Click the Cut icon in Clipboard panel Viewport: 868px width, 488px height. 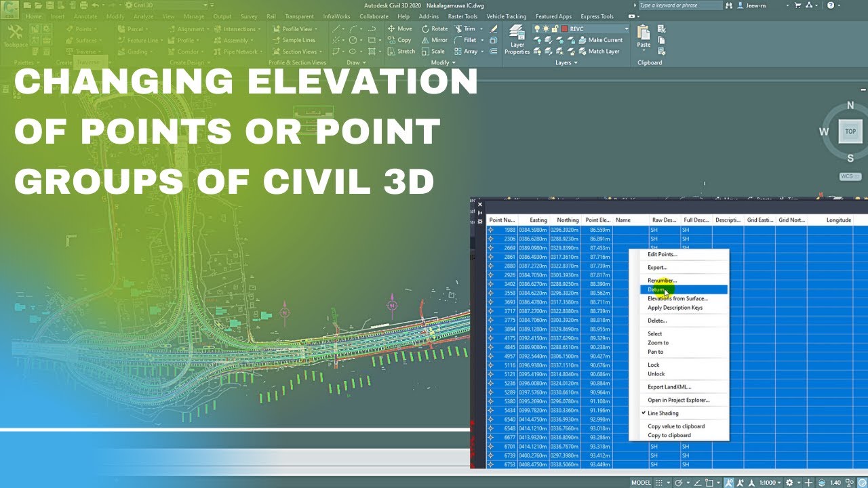coord(662,29)
